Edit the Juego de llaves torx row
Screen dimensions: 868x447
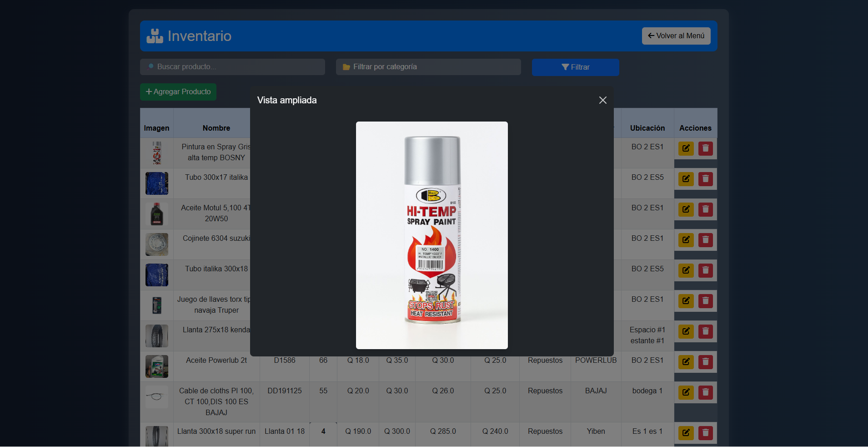point(686,301)
